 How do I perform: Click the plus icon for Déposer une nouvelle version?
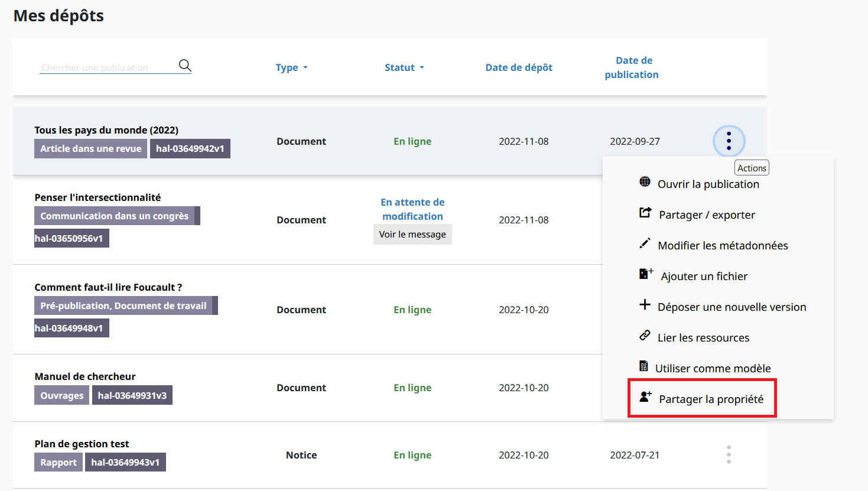[x=645, y=305]
